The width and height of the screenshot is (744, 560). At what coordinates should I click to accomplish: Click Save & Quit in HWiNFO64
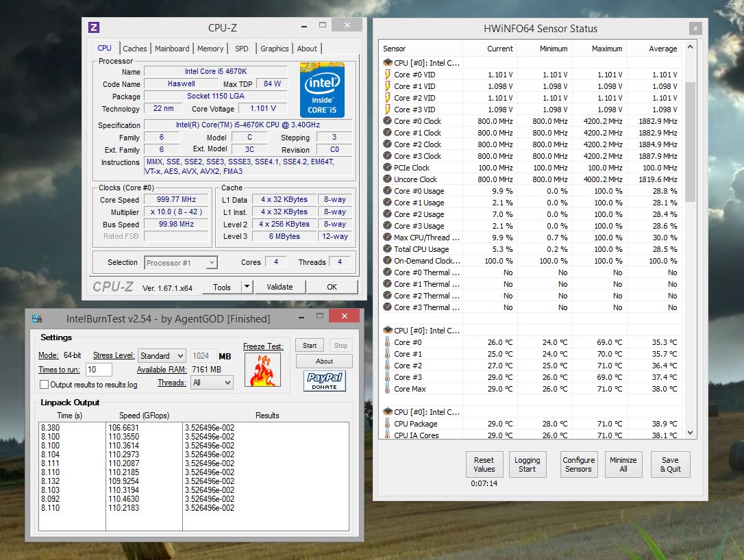point(671,464)
